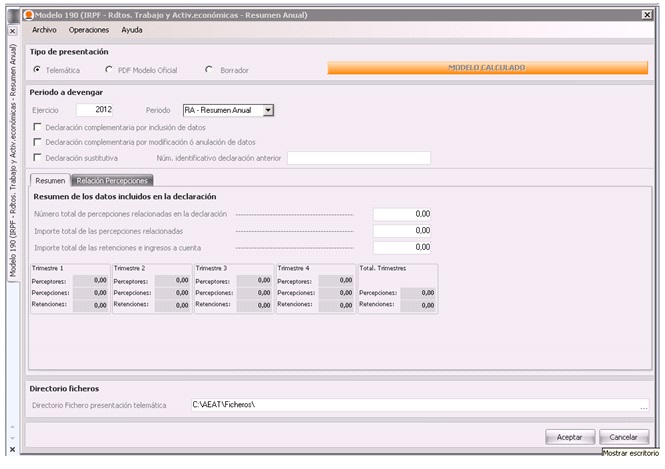Click the Cancelar button
This screenshot has width=665, height=469.
pos(624,437)
